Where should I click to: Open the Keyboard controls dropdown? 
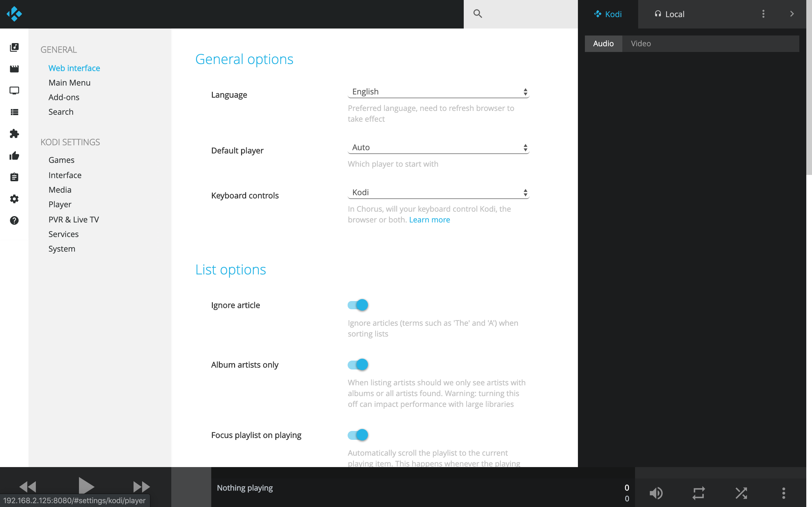pos(438,192)
